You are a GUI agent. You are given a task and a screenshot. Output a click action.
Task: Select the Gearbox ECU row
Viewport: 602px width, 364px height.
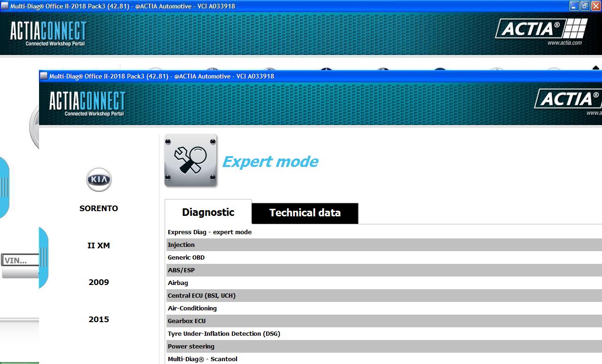point(384,321)
